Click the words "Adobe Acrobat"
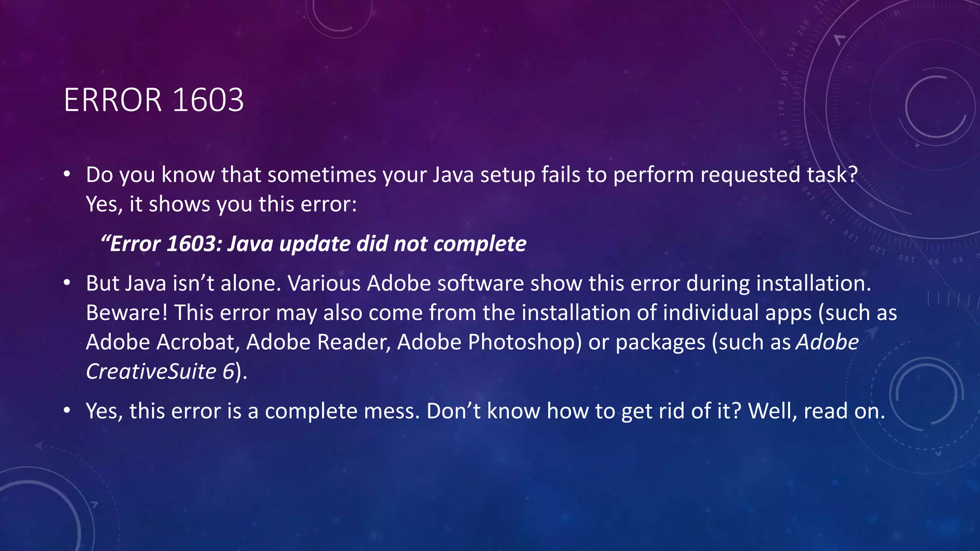This screenshot has height=551, width=980. tap(160, 342)
